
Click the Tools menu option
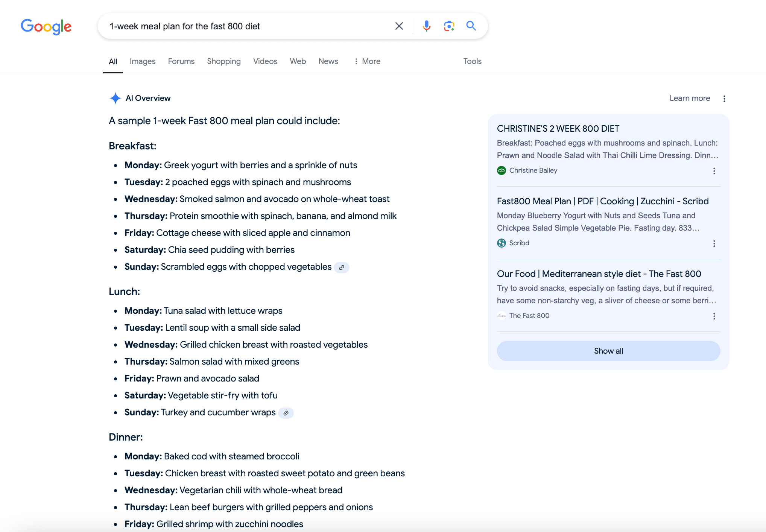click(472, 61)
